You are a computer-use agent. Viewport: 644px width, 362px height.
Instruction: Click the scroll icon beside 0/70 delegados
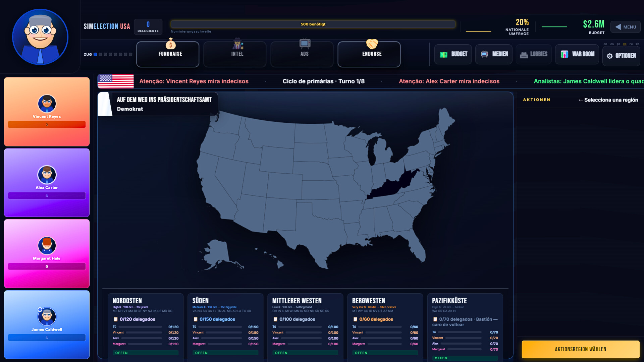(435, 319)
